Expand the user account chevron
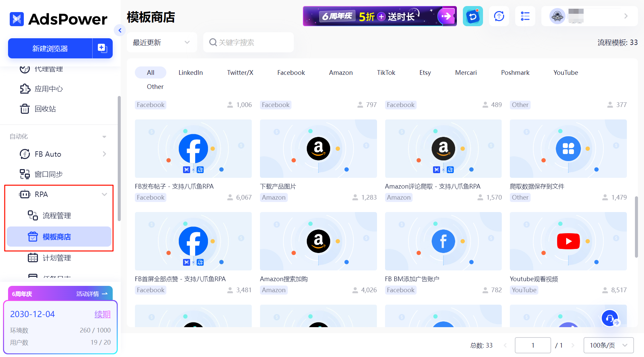 point(626,16)
